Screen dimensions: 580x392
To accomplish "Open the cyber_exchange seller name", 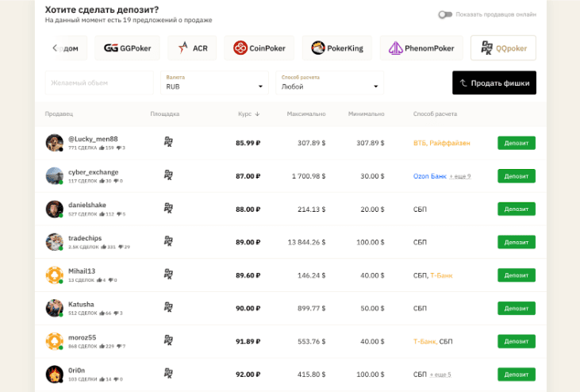I will pos(93,172).
